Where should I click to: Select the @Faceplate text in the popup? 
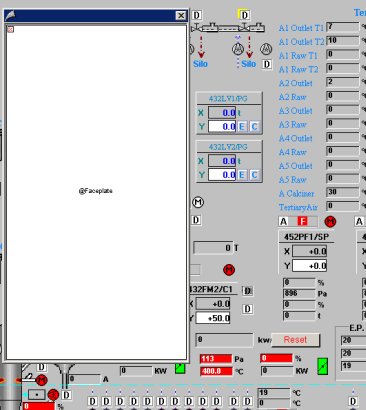click(x=96, y=191)
